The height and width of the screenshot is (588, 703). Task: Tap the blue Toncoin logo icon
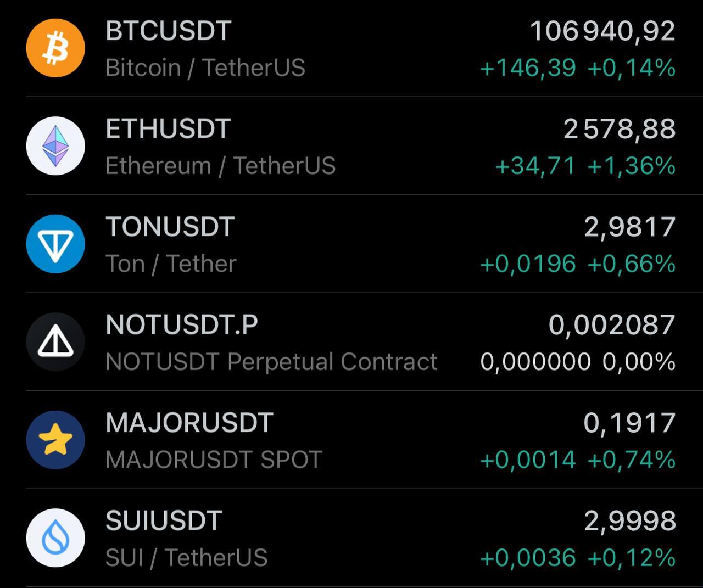click(55, 244)
